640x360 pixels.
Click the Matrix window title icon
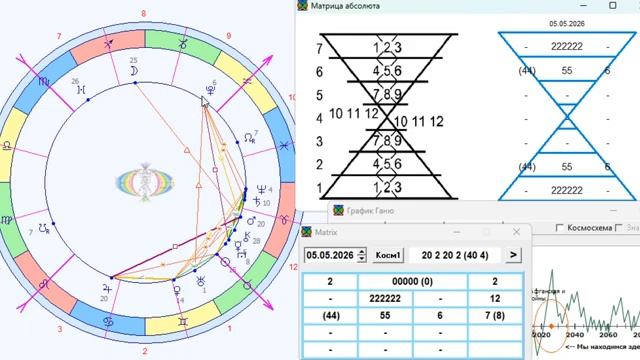pyautogui.click(x=307, y=232)
